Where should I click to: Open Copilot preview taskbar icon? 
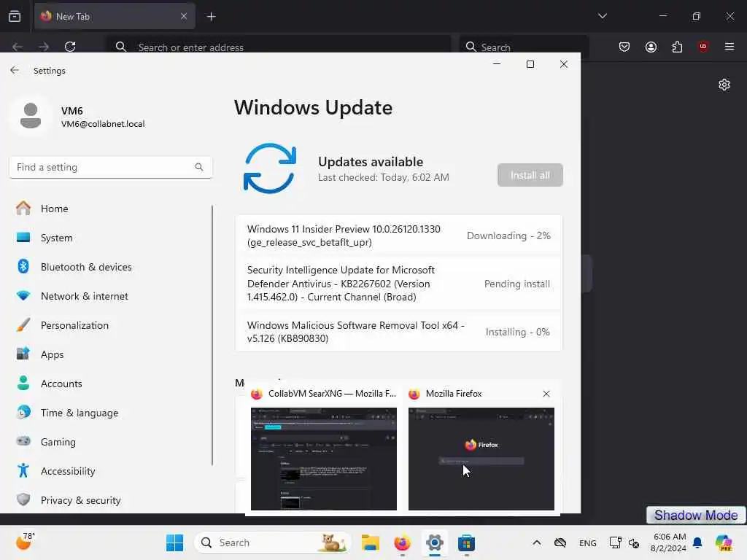724,542
